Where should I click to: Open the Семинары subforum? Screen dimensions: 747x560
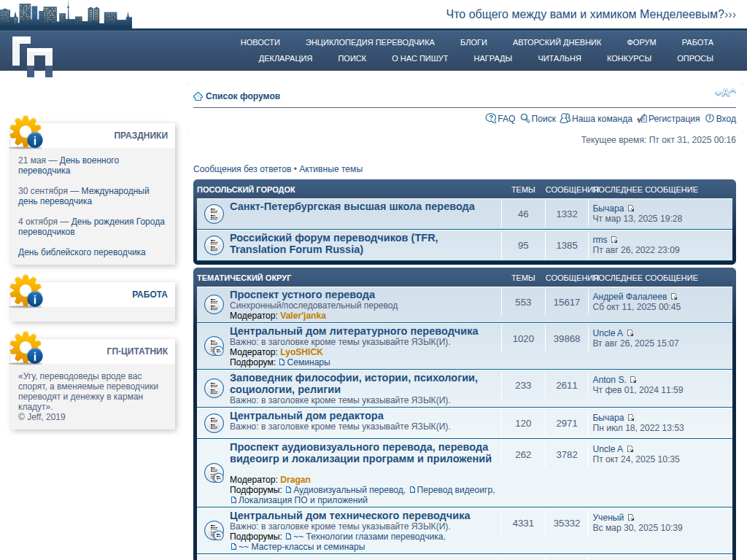pos(308,362)
